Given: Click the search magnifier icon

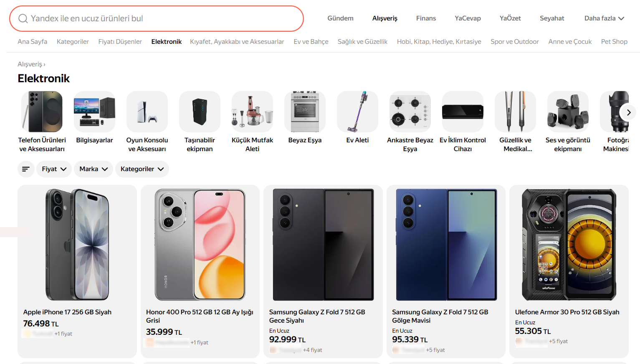Looking at the screenshot, I should [x=23, y=18].
